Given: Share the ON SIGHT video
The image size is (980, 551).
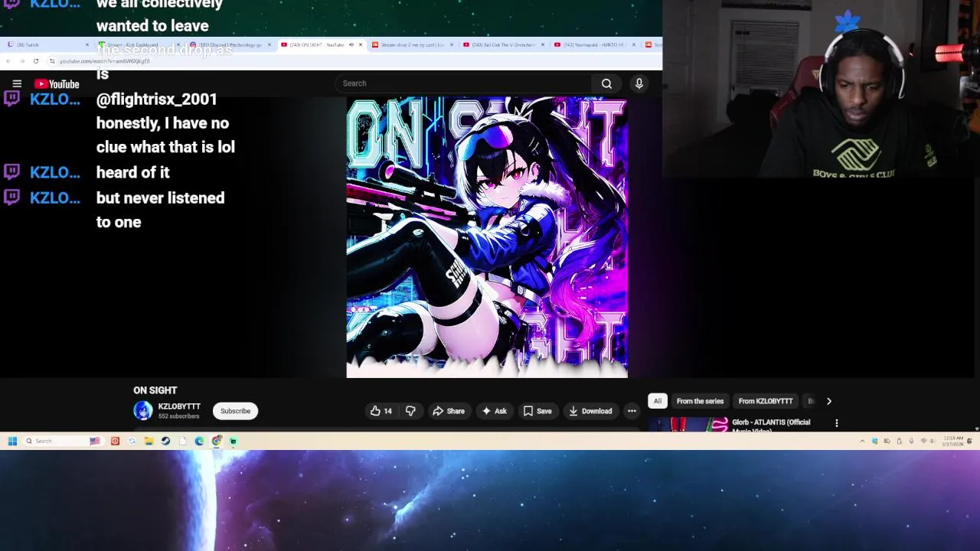Looking at the screenshot, I should (449, 411).
